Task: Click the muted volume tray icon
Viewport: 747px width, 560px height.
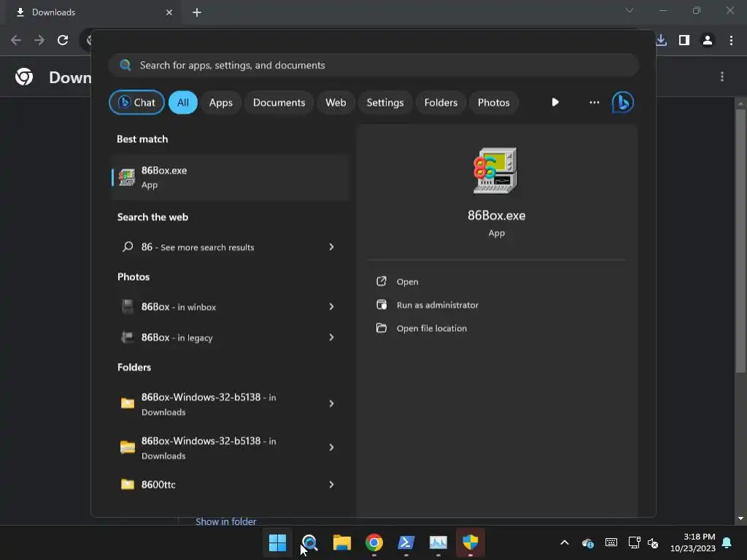Action: [653, 542]
